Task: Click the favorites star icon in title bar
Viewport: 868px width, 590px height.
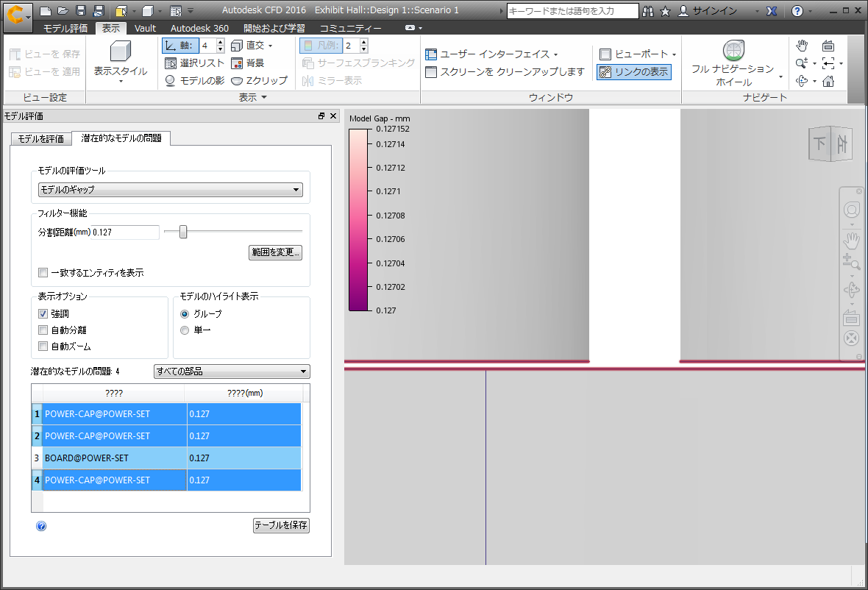Action: 666,11
